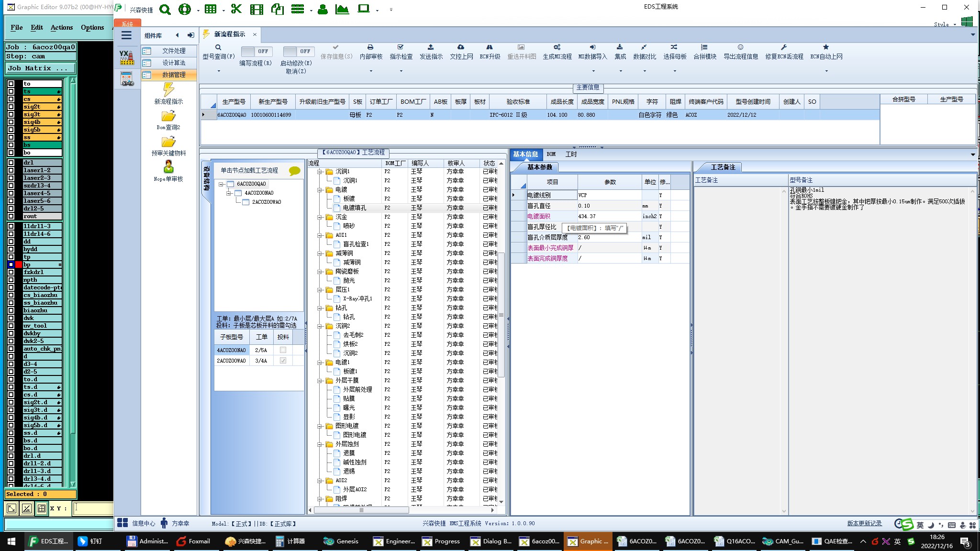The width and height of the screenshot is (980, 551).
Task: Click the 型号查询 search icon
Action: pos(218,47)
